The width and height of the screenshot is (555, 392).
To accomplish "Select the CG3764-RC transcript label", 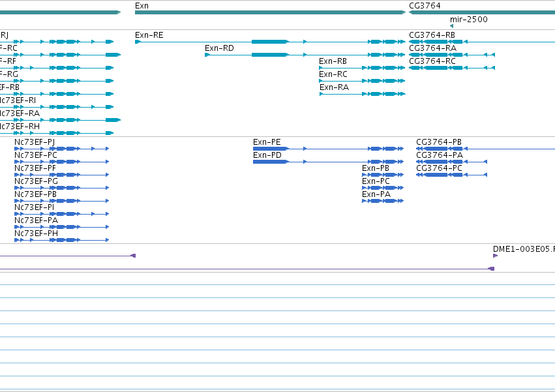I will click(432, 61).
